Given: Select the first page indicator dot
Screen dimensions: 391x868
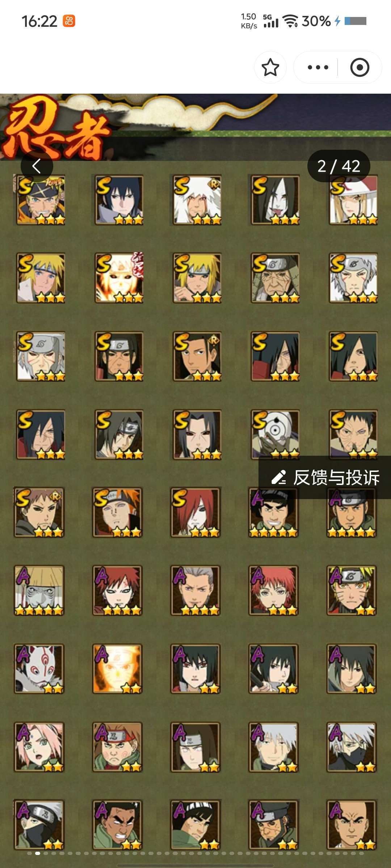Looking at the screenshot, I should pyautogui.click(x=29, y=853).
